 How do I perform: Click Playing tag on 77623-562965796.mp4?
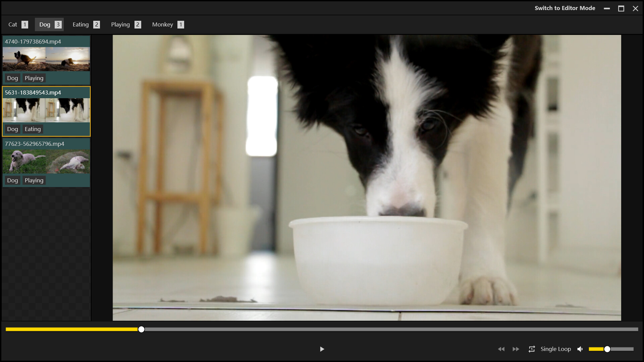[34, 180]
